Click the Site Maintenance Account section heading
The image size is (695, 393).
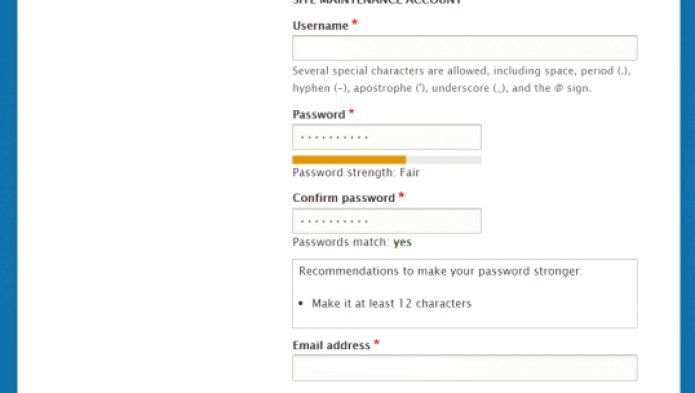[377, 2]
